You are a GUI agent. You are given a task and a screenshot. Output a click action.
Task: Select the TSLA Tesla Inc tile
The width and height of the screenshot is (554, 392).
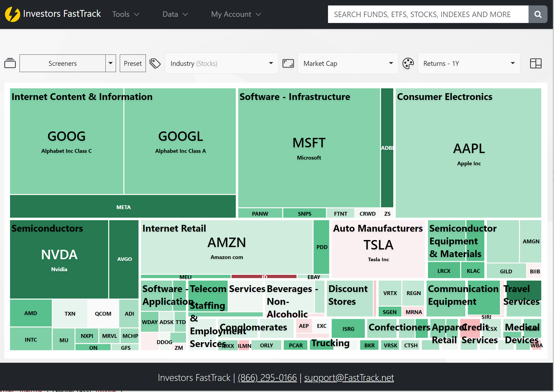point(378,249)
